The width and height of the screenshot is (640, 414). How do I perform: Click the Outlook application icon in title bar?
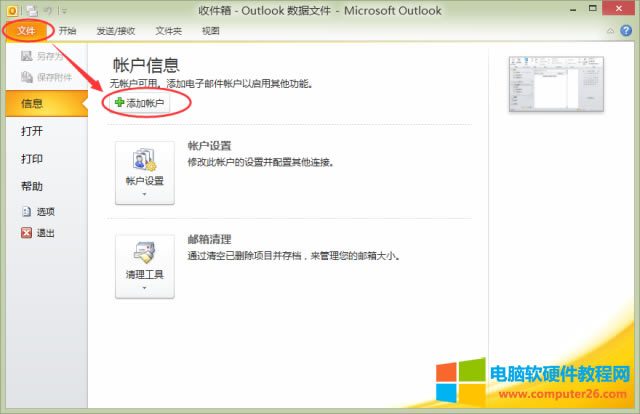(12, 11)
